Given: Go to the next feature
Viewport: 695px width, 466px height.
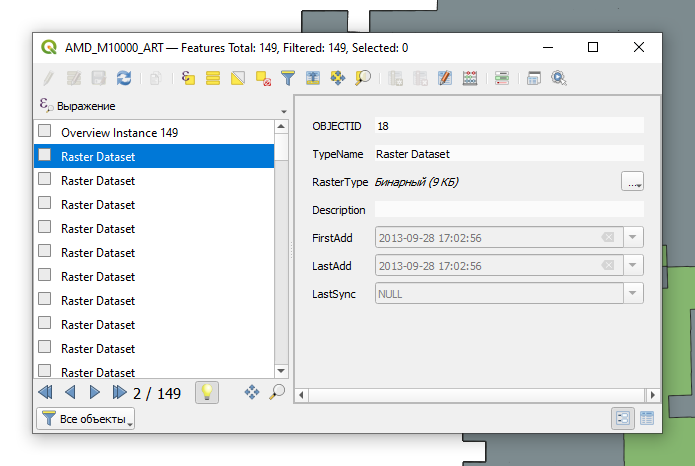Looking at the screenshot, I should tap(94, 392).
